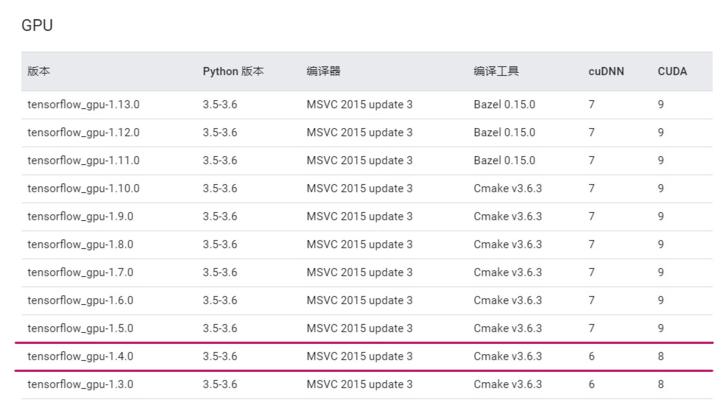Click Python 3.5-3.6 in tensorflow_gpu-1.4.0 row

point(220,356)
